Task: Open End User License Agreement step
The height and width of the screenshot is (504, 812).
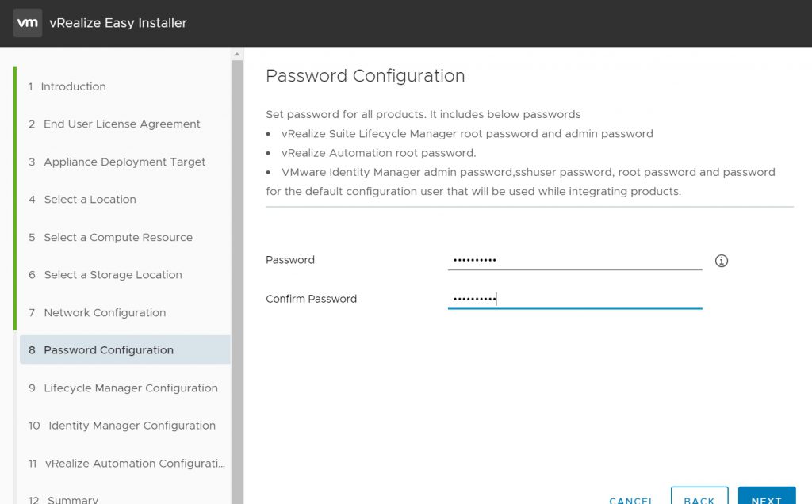Action: tap(114, 124)
